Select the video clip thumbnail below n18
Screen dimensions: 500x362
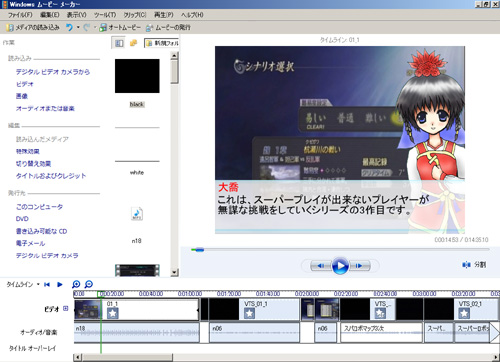(137, 270)
